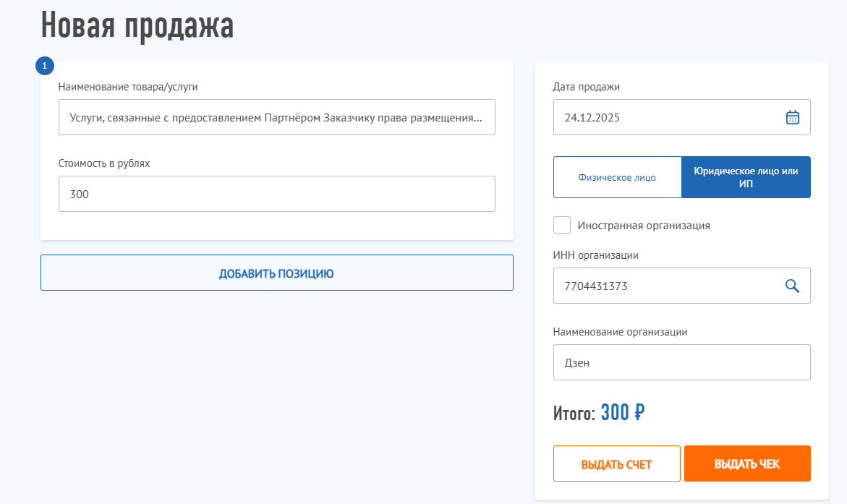Click the Новая продажа page heading

tap(137, 26)
